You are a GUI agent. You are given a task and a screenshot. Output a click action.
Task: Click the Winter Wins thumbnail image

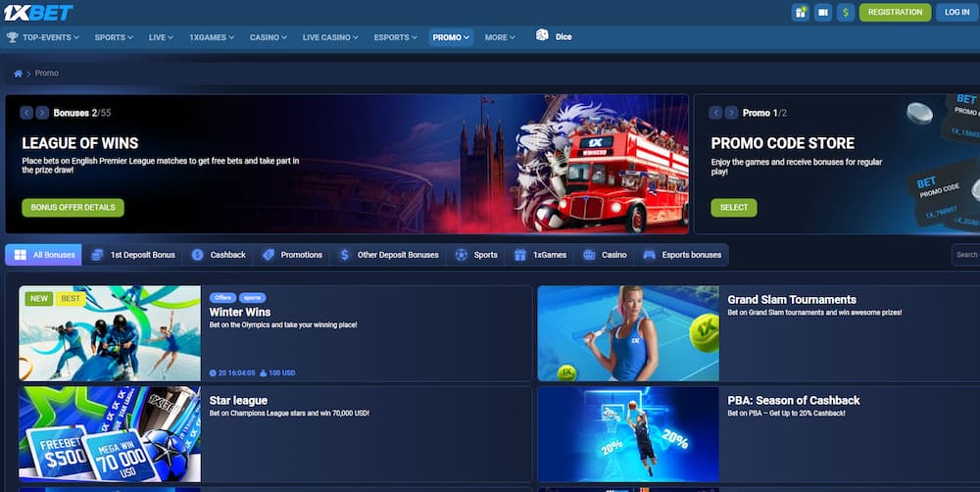[x=110, y=333]
